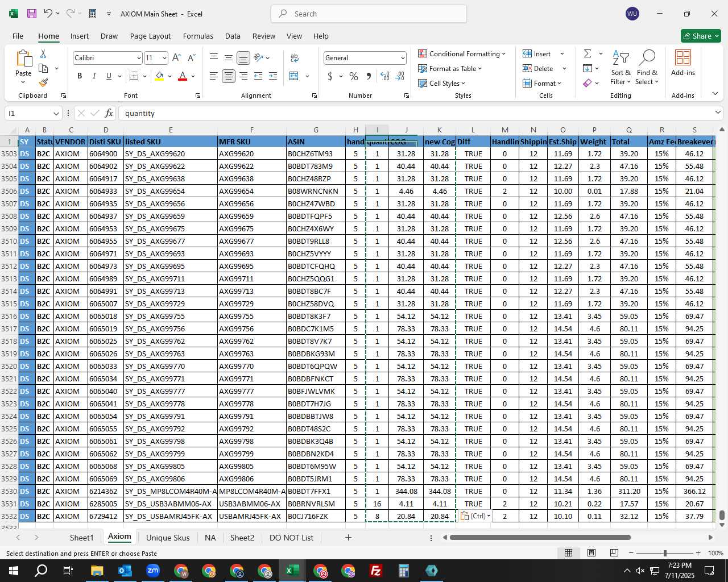Increase font size with larger A icon
Viewport: 728px width, 582px height.
[x=176, y=58]
